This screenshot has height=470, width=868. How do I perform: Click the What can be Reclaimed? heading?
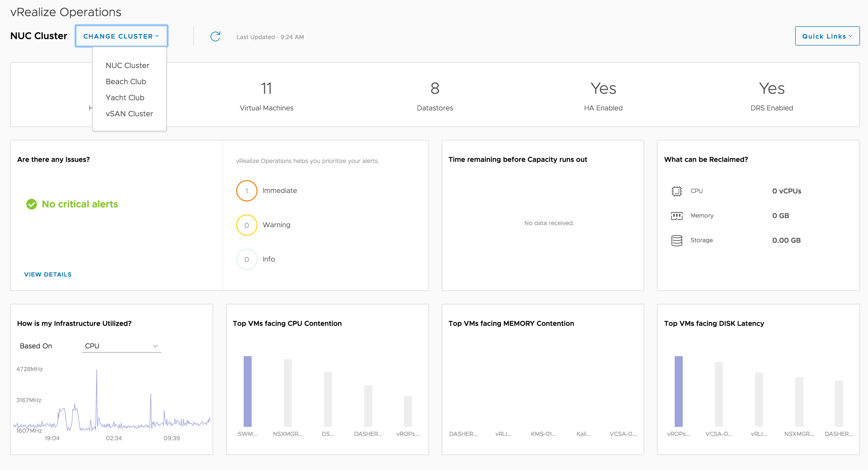(706, 159)
